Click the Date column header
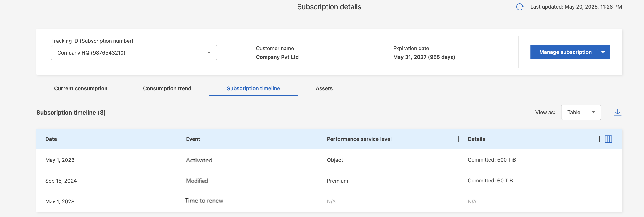 [51, 139]
